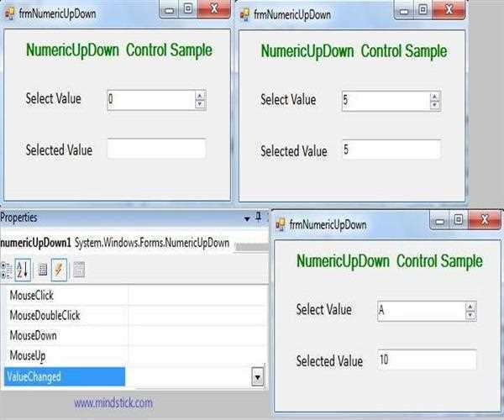Pin the Properties panel with auto-hide icon
The height and width of the screenshot is (420, 504).
pyautogui.click(x=258, y=218)
